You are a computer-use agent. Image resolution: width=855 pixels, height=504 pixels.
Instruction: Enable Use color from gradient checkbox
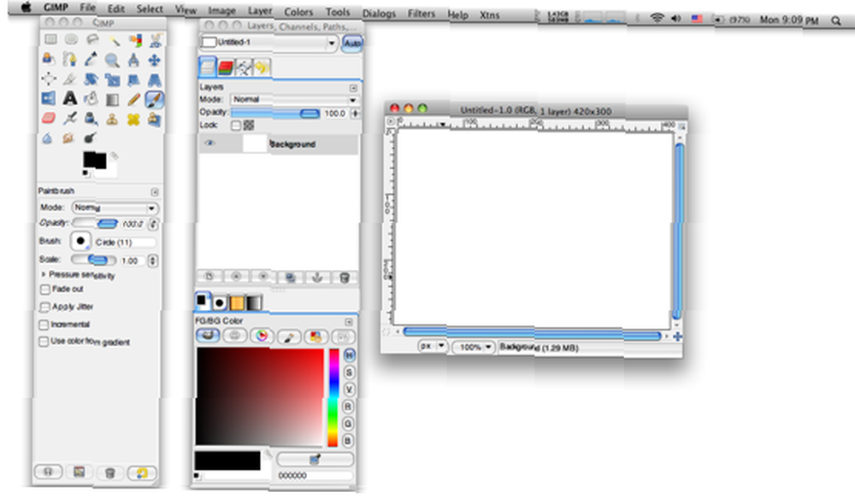point(44,342)
